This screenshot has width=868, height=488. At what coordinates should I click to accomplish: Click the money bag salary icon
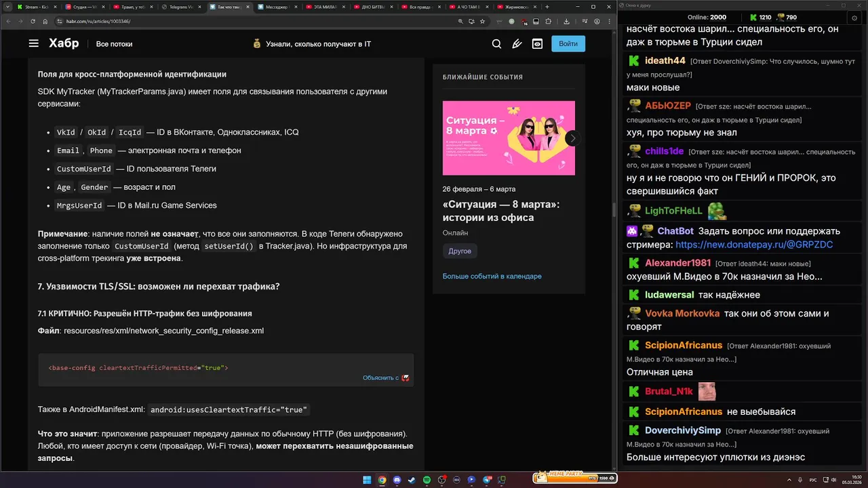coord(257,44)
